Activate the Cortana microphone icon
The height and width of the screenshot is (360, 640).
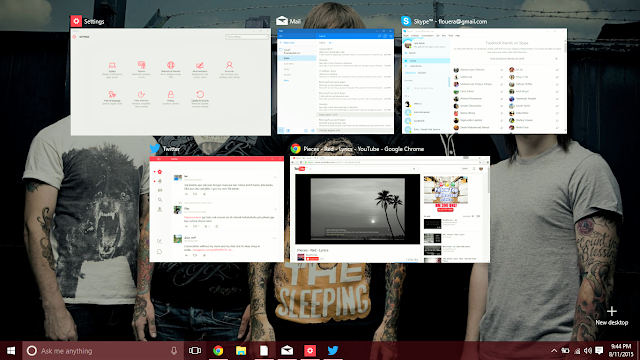point(174,351)
